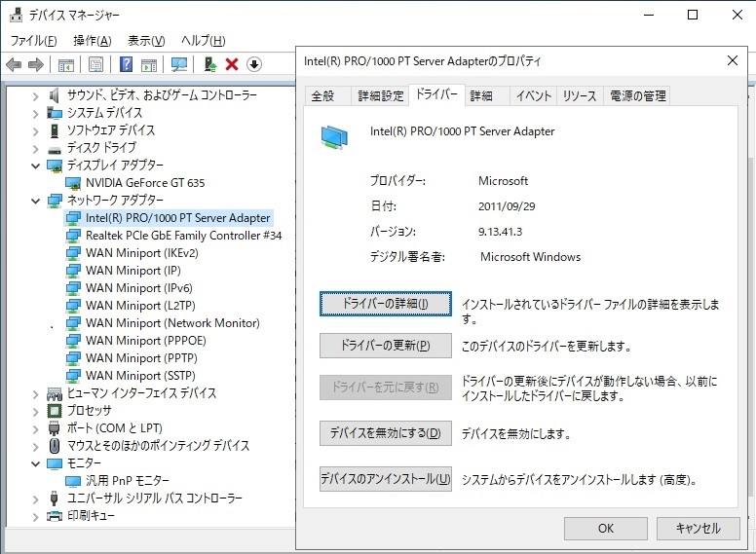Open the Help toolbar icon with question mark
The width and height of the screenshot is (756, 554).
click(126, 64)
